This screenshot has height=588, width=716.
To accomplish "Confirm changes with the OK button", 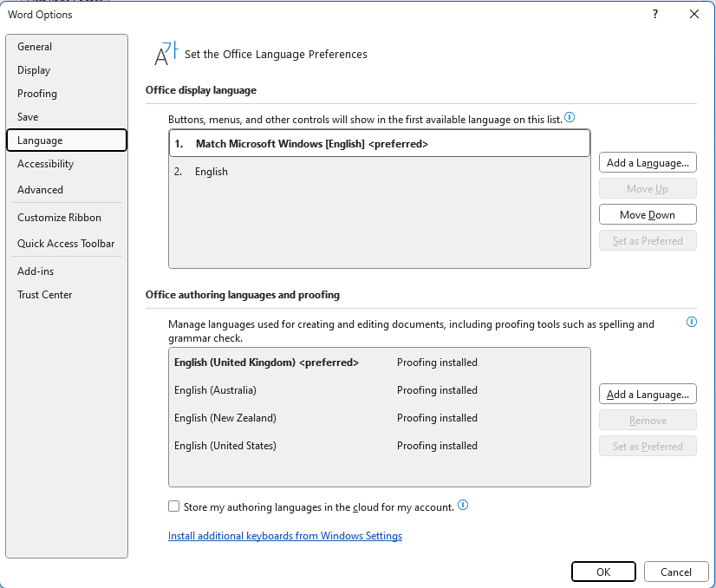I will tap(603, 572).
